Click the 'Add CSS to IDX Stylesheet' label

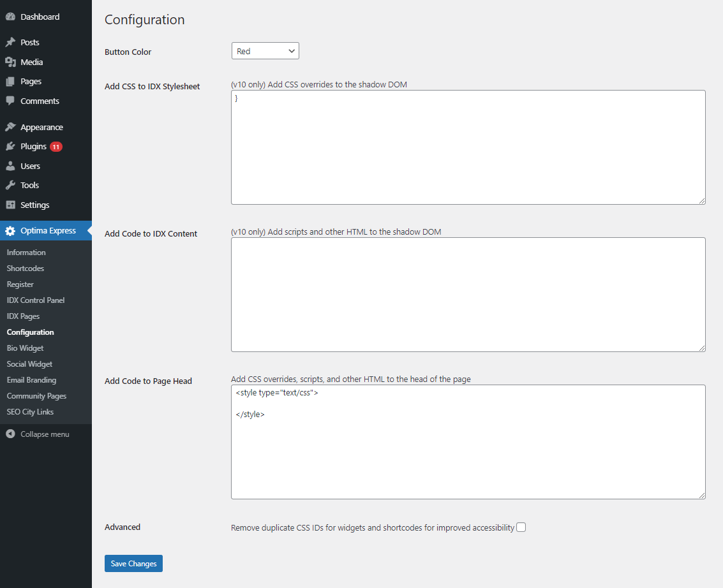pos(152,86)
